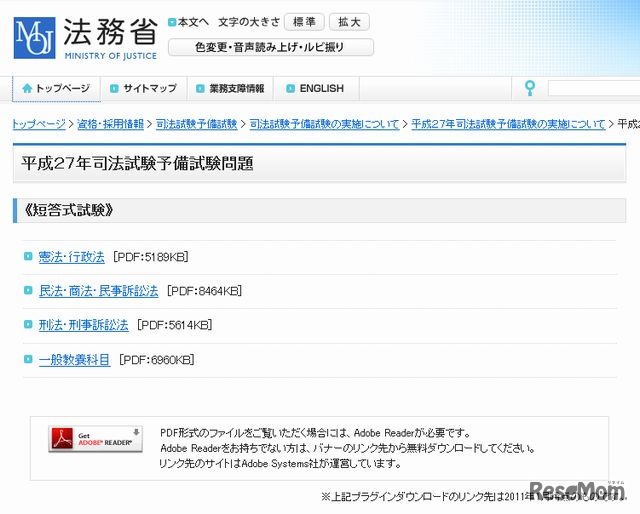Open the 一般教養科目 PDF link

(x=74, y=360)
